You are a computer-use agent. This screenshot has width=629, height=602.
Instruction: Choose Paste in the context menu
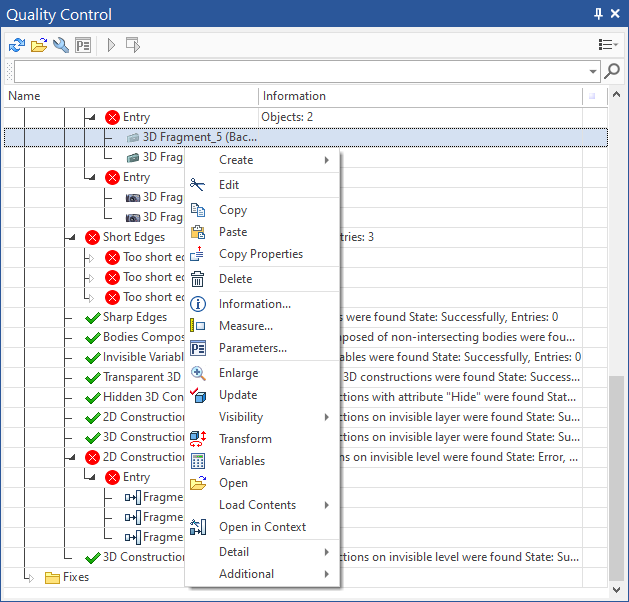pos(262,232)
